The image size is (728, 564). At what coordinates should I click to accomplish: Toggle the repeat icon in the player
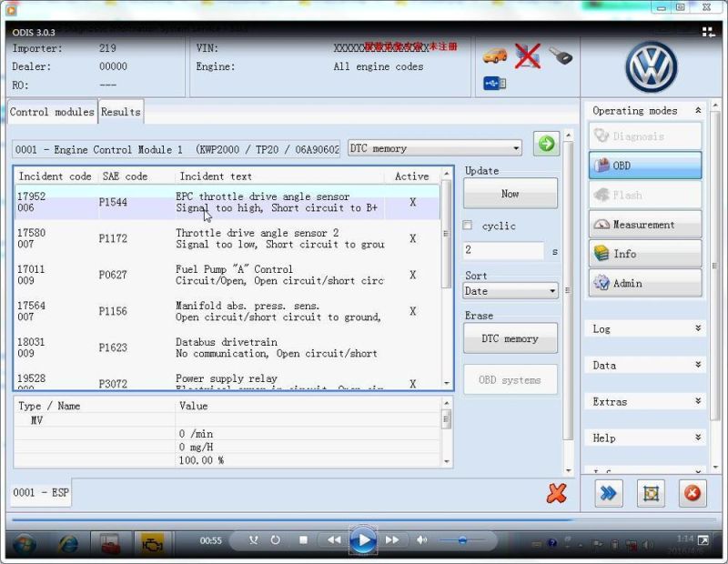click(276, 539)
